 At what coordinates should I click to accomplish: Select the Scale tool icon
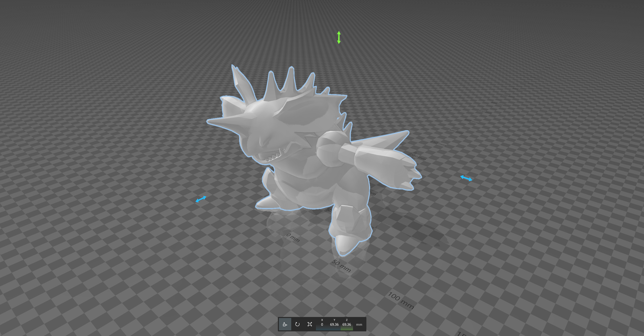pos(310,324)
